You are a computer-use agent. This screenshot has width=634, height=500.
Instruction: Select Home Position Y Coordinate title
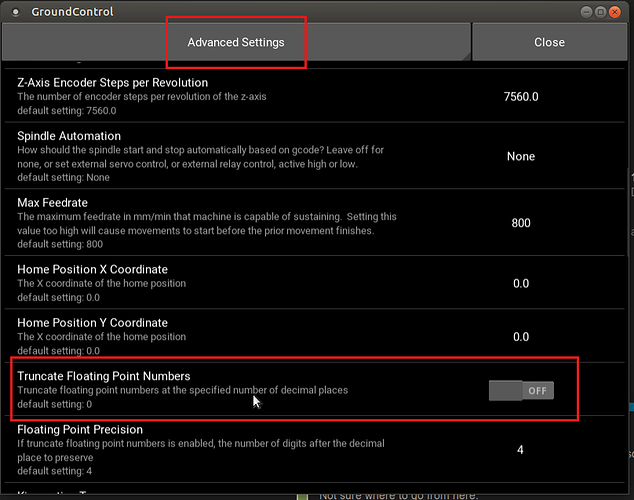click(x=93, y=323)
